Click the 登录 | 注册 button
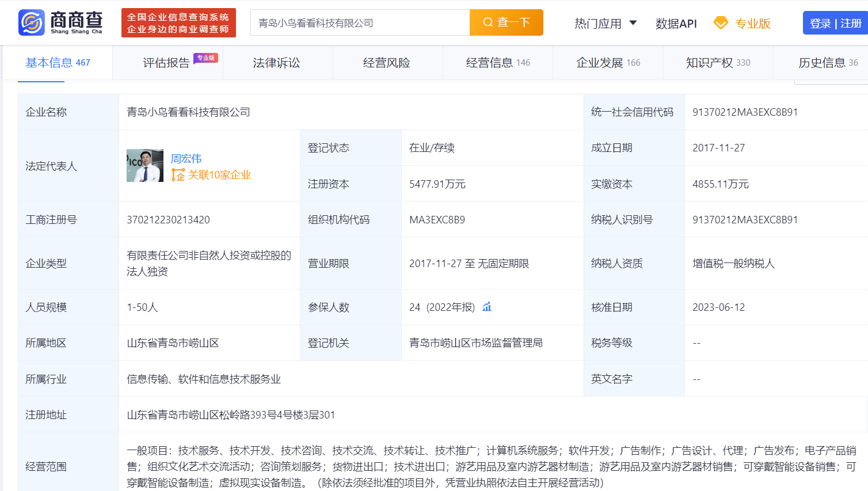This screenshot has width=868, height=491. 835,23
